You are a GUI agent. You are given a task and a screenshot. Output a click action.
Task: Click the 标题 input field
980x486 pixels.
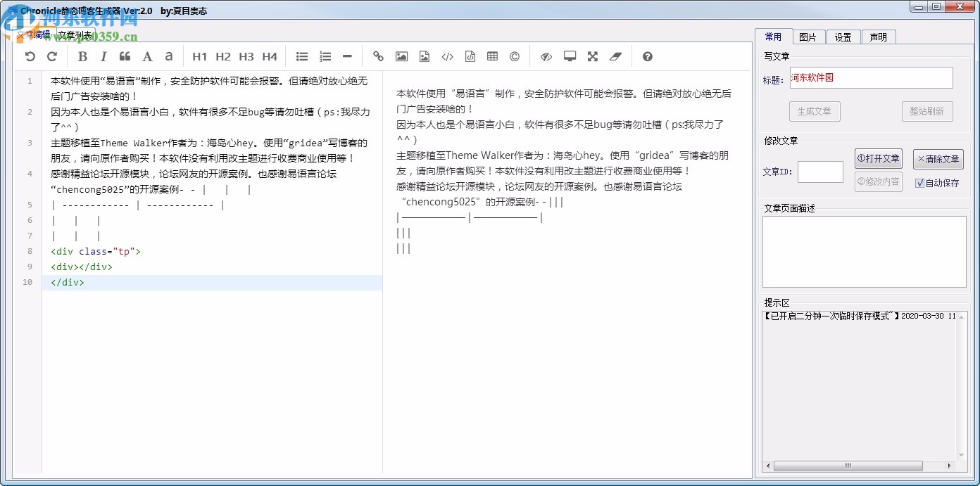(870, 78)
